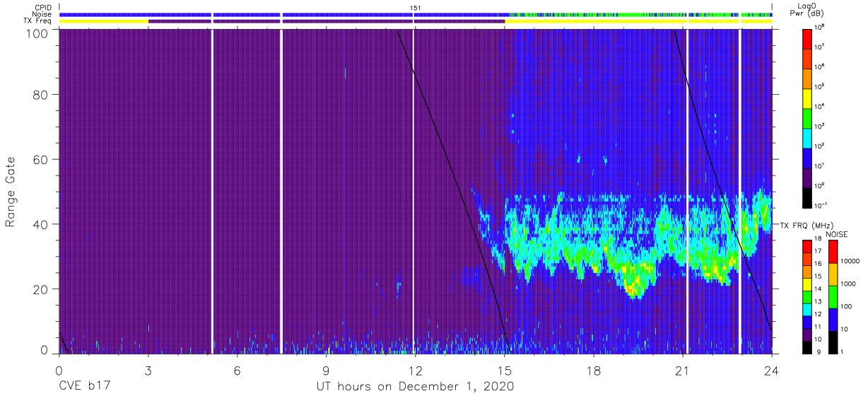Click the '10000' label on the NOISE scale
The height and width of the screenshot is (401, 868).
tap(850, 262)
